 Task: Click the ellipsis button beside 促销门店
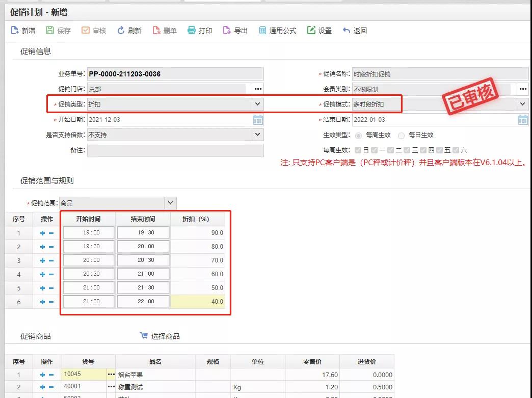coord(258,89)
